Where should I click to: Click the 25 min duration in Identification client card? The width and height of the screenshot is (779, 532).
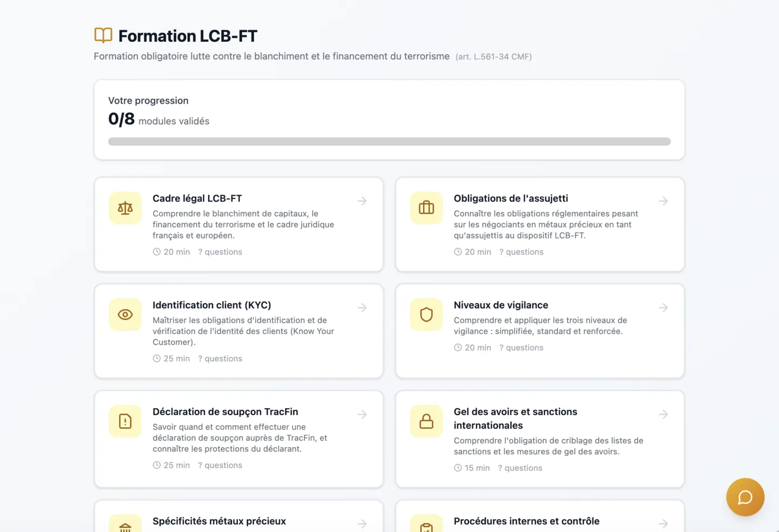pos(177,358)
